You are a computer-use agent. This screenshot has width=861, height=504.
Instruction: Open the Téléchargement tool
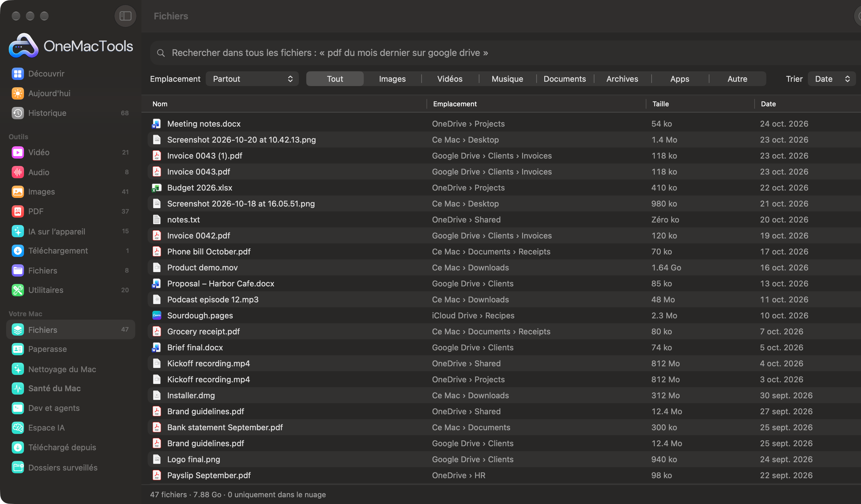(x=70, y=251)
